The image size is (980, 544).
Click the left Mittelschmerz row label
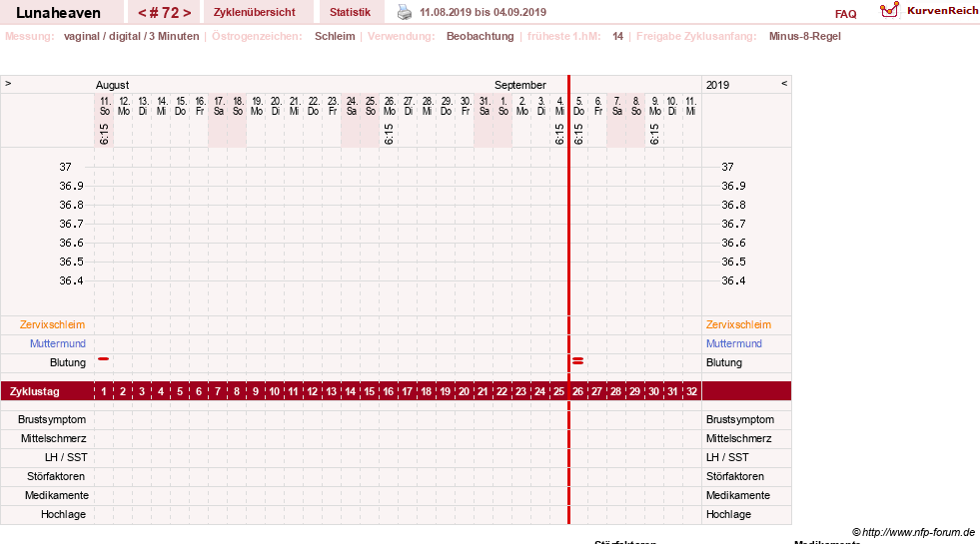point(53,438)
